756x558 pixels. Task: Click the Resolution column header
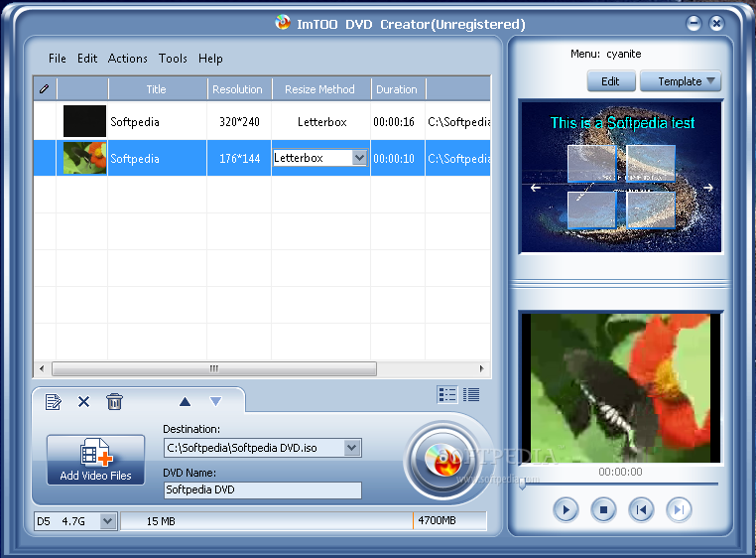click(x=240, y=88)
